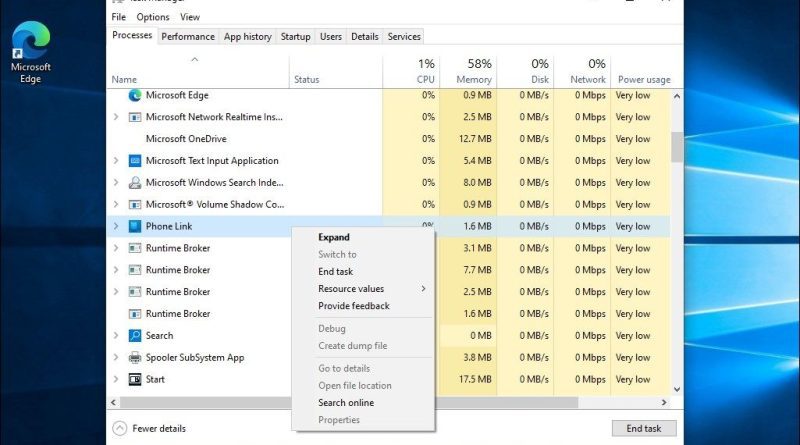The height and width of the screenshot is (445, 800).
Task: Select Search online in context menu
Action: (x=364, y=403)
